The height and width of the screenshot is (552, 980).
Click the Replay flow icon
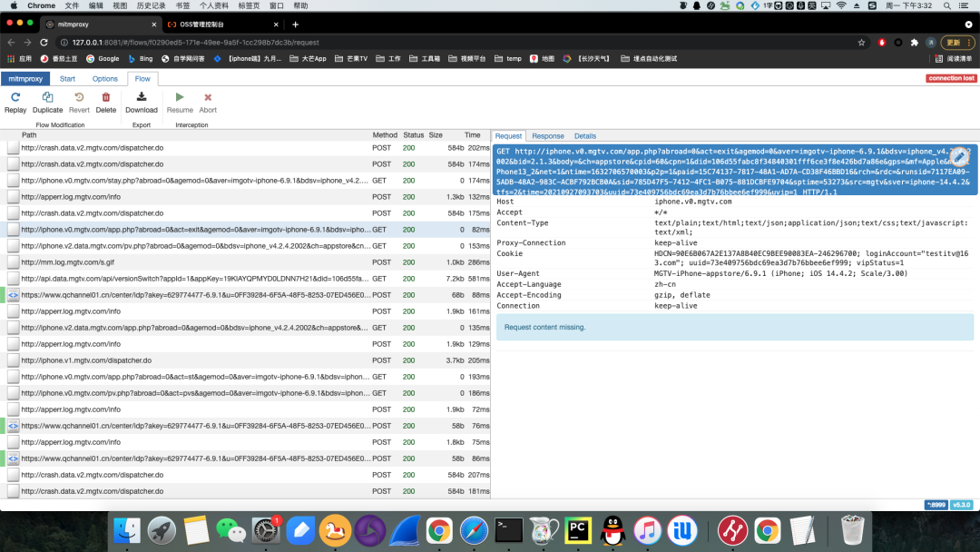tap(15, 97)
